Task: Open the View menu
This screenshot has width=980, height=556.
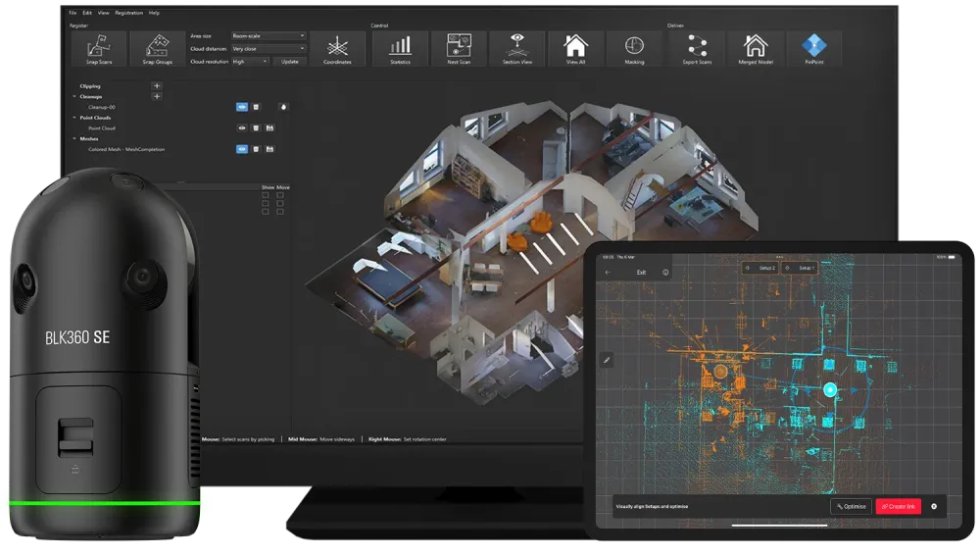Action: point(103,13)
